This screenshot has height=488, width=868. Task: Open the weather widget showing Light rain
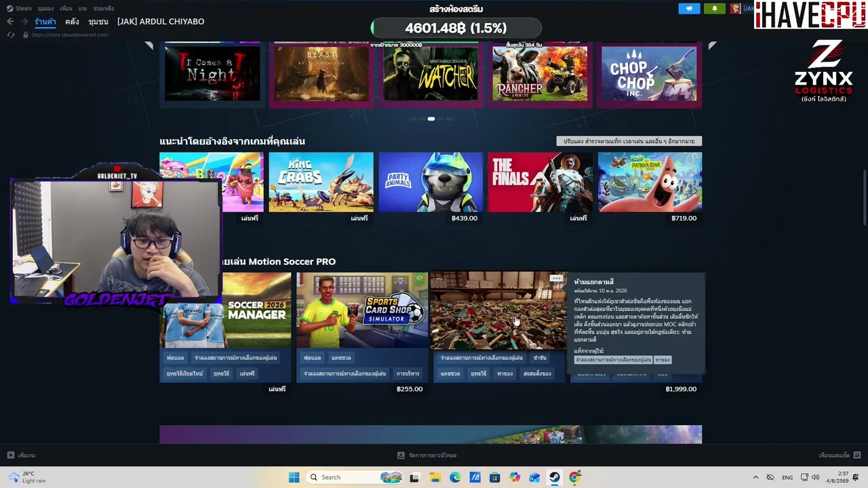[x=27, y=477]
